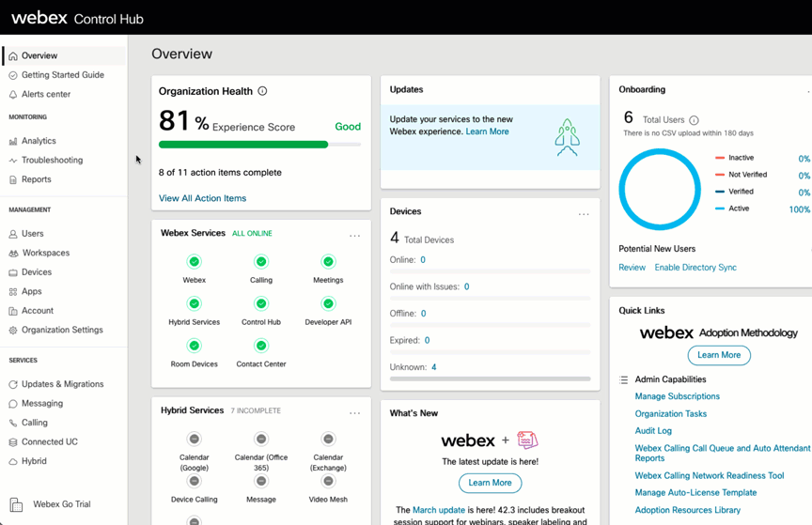Go to Alerts center
812x525 pixels.
pos(45,94)
